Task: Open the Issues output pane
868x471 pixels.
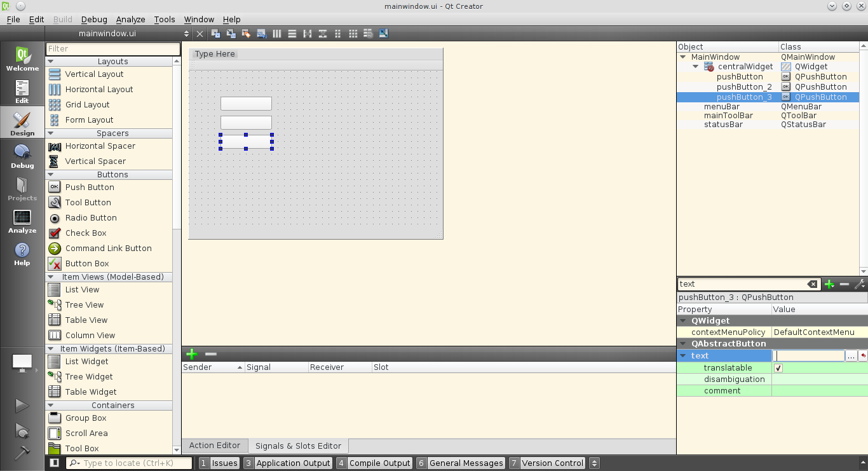Action: point(219,463)
